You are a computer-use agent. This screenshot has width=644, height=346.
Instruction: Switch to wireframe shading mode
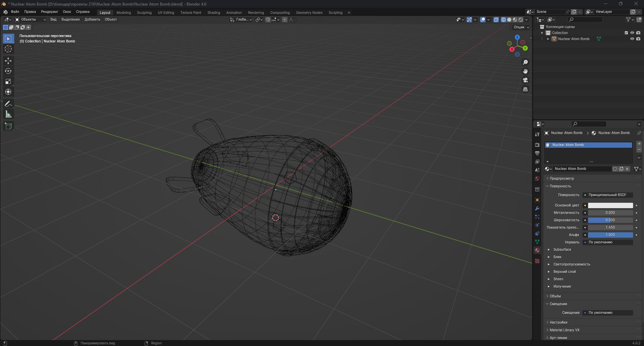(x=503, y=20)
